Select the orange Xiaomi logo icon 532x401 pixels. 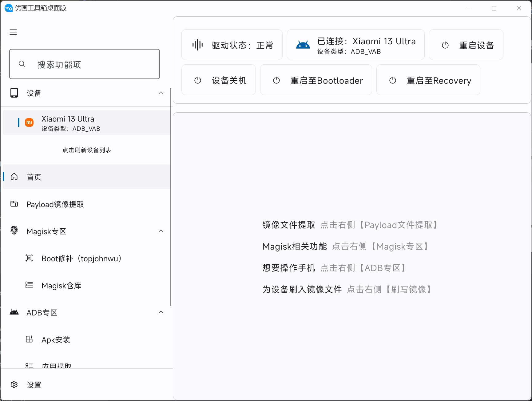(x=29, y=122)
